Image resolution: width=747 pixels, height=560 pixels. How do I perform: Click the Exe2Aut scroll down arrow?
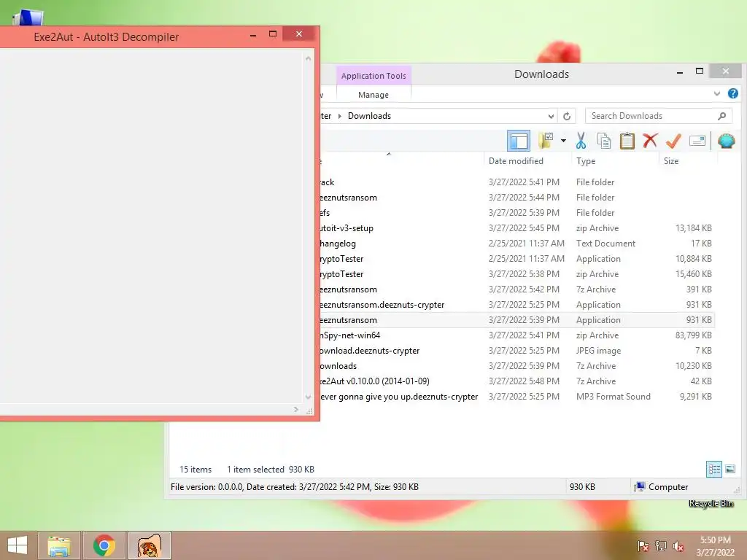coord(309,397)
